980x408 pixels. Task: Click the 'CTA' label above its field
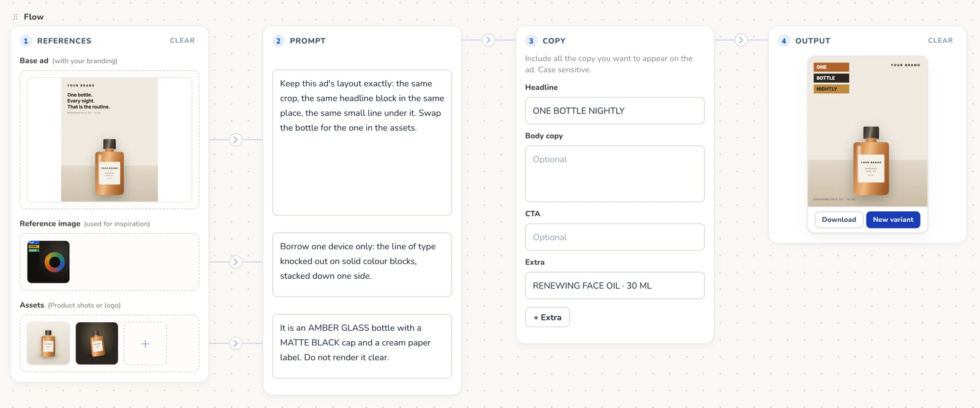[533, 214]
